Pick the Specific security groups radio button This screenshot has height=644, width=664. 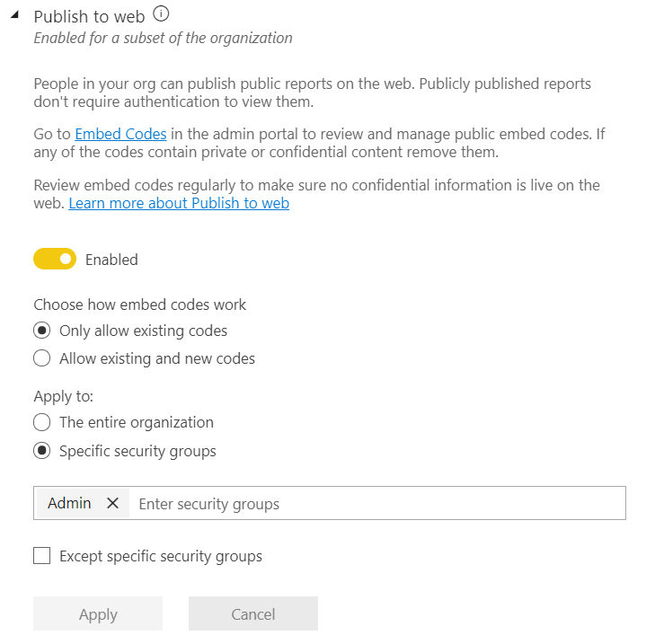tap(41, 451)
